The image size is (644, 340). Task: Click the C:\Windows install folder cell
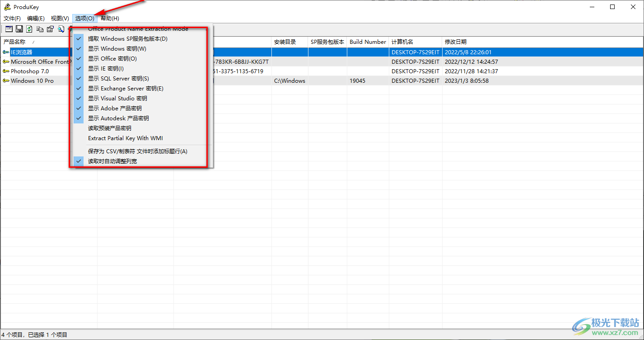click(x=289, y=80)
